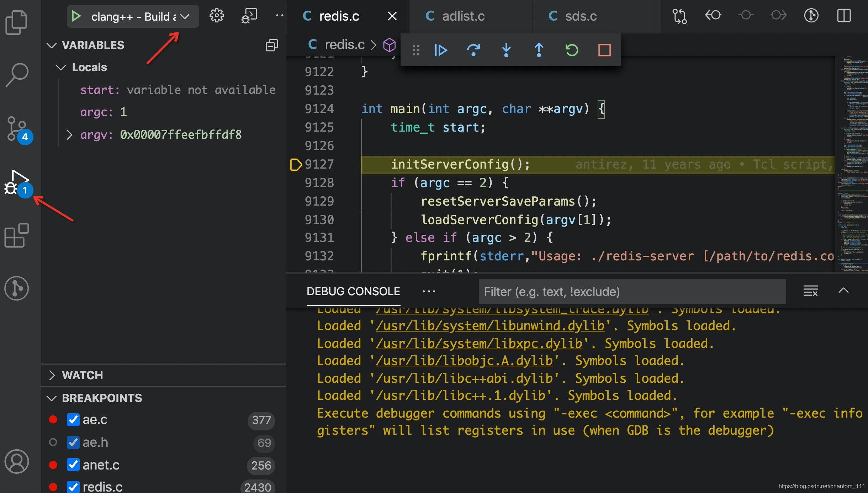This screenshot has height=493, width=868.
Task: Click the current line marker at line 9127
Action: [x=295, y=164]
